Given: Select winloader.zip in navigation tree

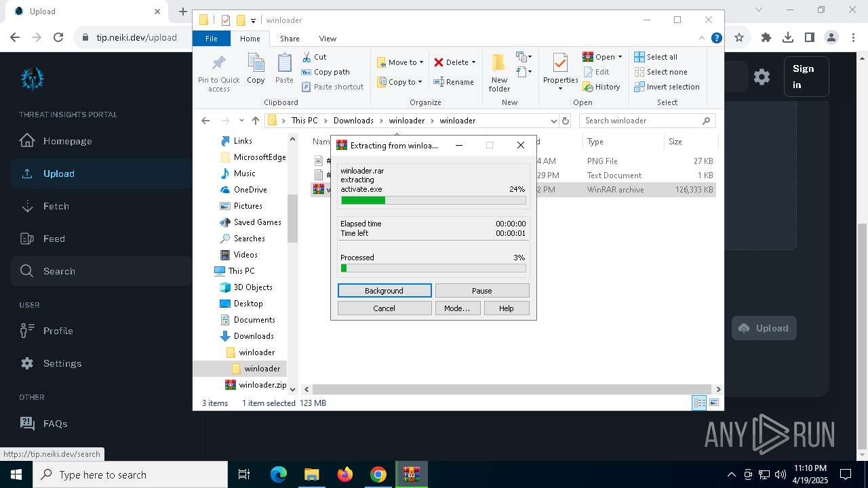Looking at the screenshot, I should point(256,385).
